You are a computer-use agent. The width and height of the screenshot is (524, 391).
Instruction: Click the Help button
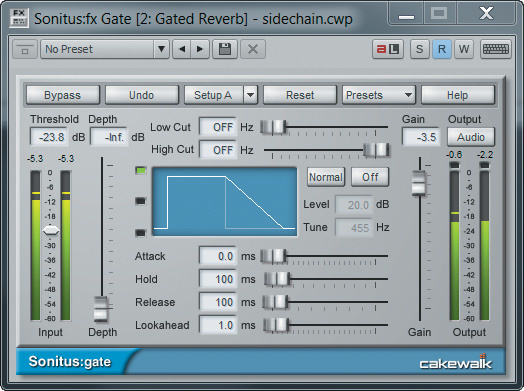coord(458,95)
